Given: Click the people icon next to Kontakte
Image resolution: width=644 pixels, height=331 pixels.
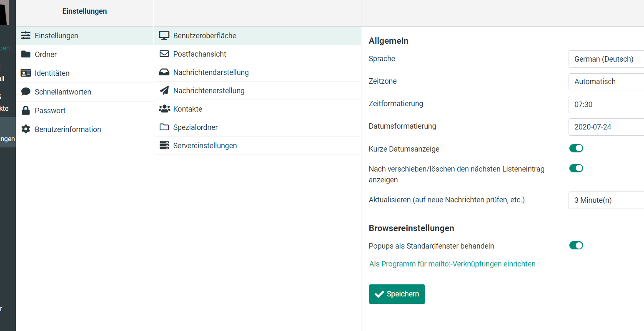Looking at the screenshot, I should click(x=164, y=109).
